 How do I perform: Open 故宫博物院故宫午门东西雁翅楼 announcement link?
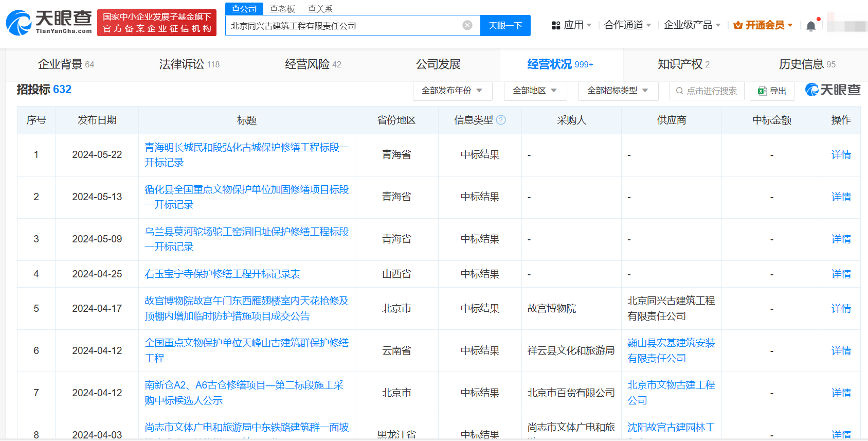(247, 308)
